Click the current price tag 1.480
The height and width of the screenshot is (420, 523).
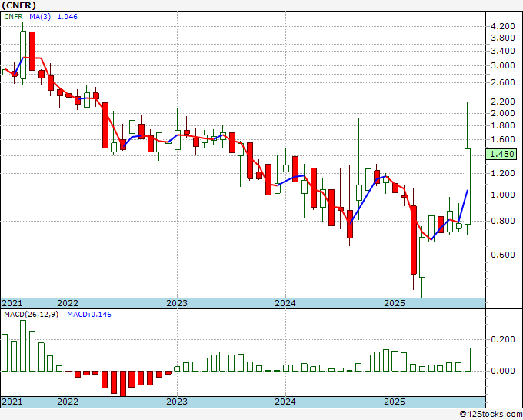click(x=501, y=154)
